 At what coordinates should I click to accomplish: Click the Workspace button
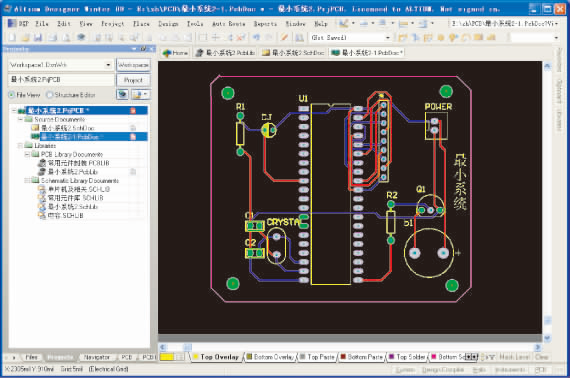coord(133,65)
